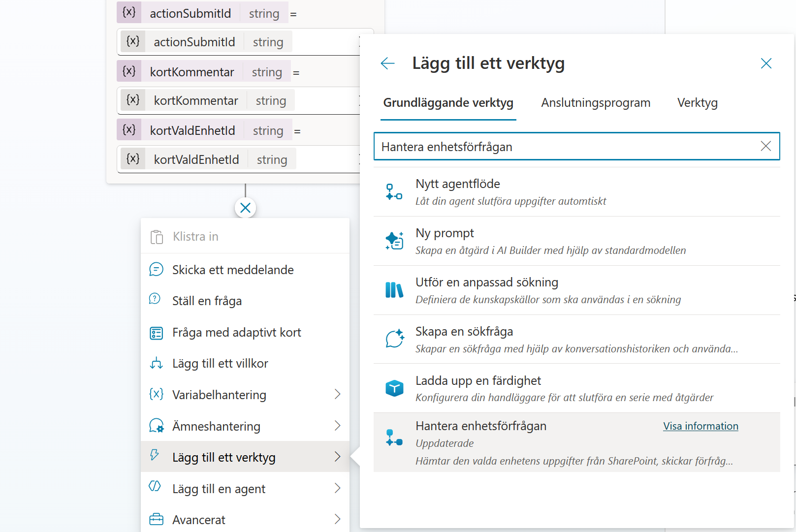Expand the Lägg till en agent chevron

click(x=337, y=488)
